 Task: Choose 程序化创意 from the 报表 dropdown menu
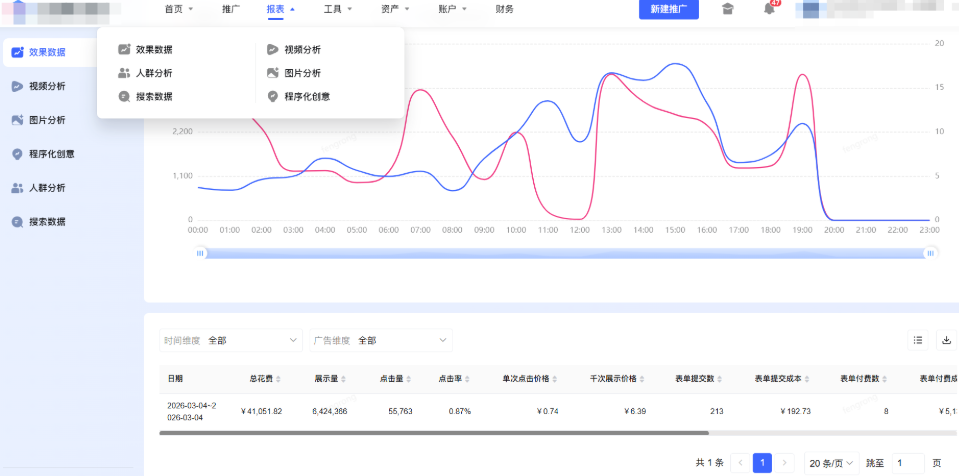coord(299,96)
